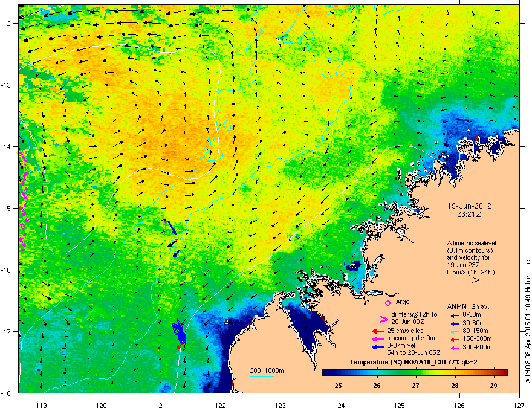Image resolution: width=532 pixels, height=411 pixels.
Task: Click the '0-30m' depth label
Action: click(x=472, y=315)
